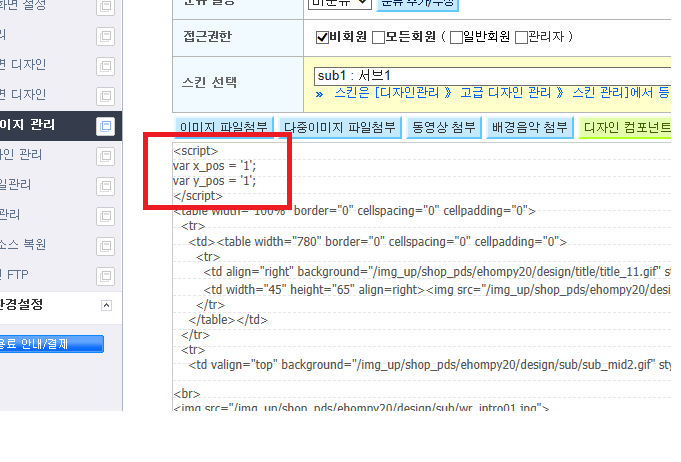This screenshot has width=681, height=462.
Task: Click the 이미지 파일첨부 button
Action: tap(224, 127)
